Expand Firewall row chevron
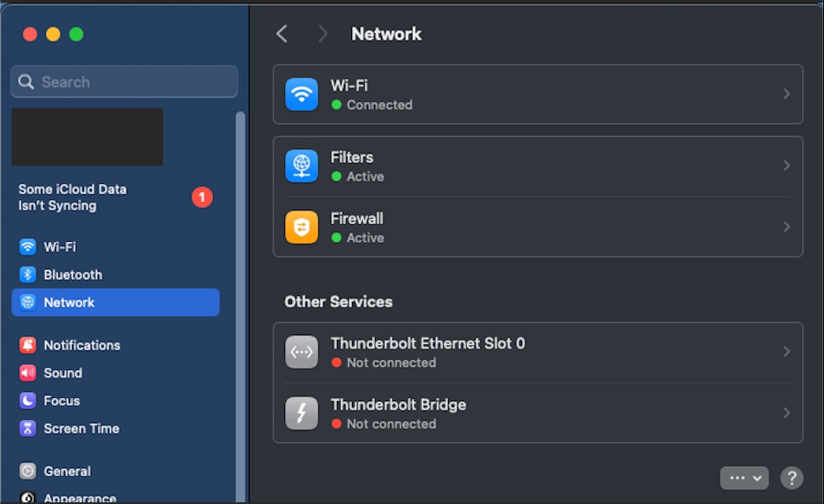Viewport: 824px width, 504px height. tap(786, 227)
